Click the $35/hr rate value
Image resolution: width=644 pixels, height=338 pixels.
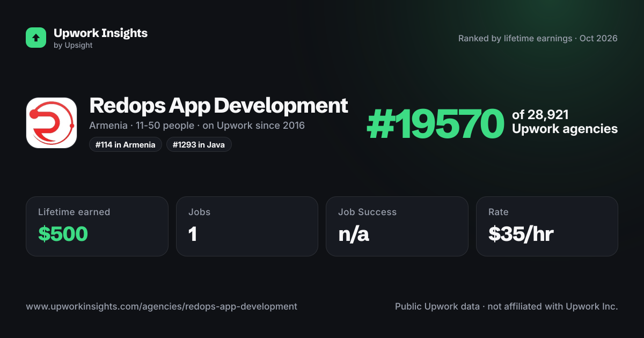(x=521, y=234)
